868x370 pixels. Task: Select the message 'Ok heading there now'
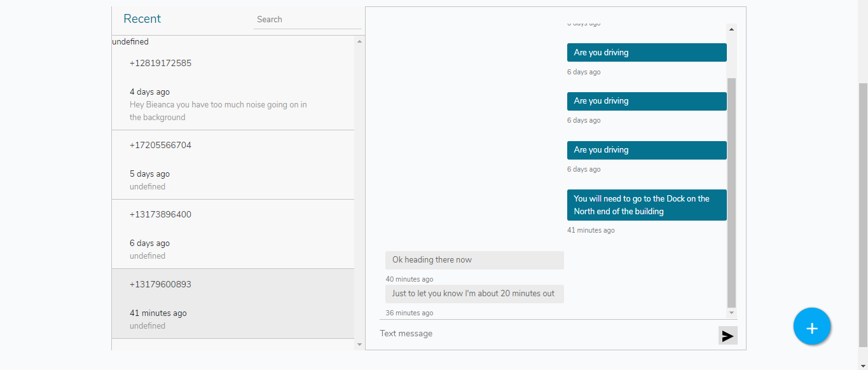point(474,260)
